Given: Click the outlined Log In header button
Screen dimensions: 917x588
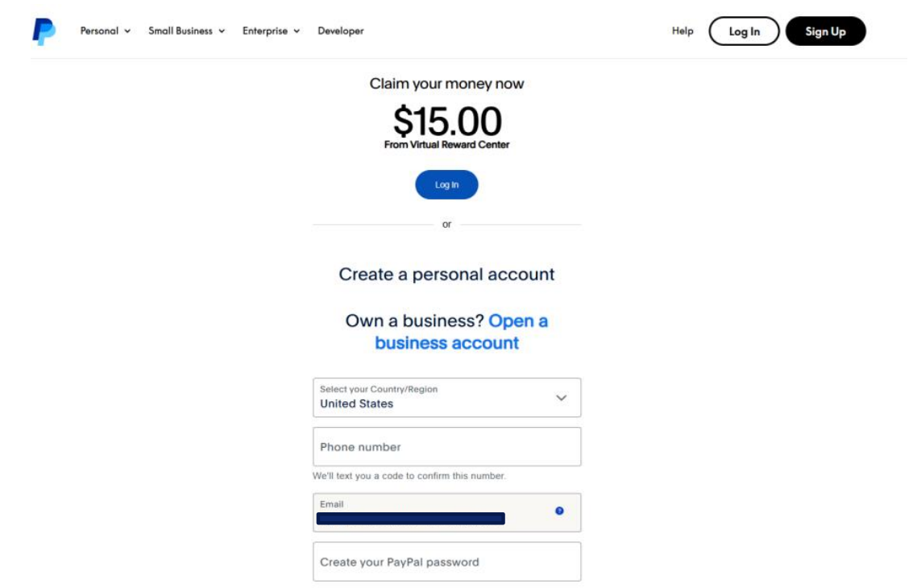Looking at the screenshot, I should click(x=744, y=31).
